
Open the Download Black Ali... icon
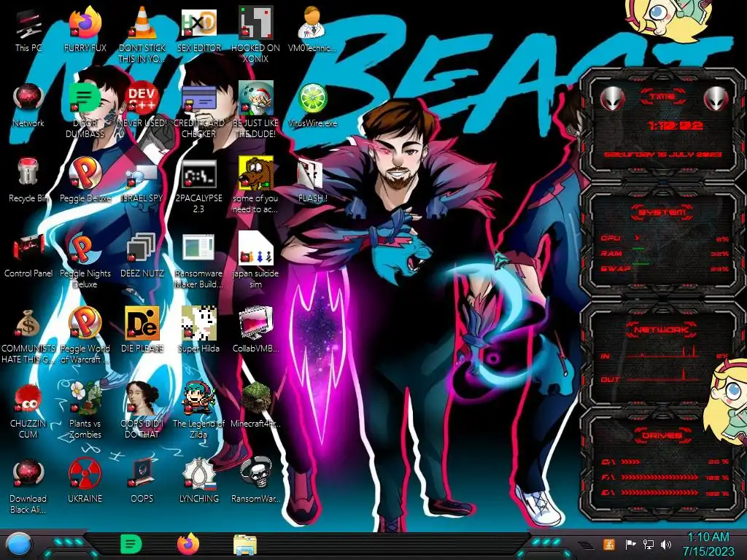point(28,486)
